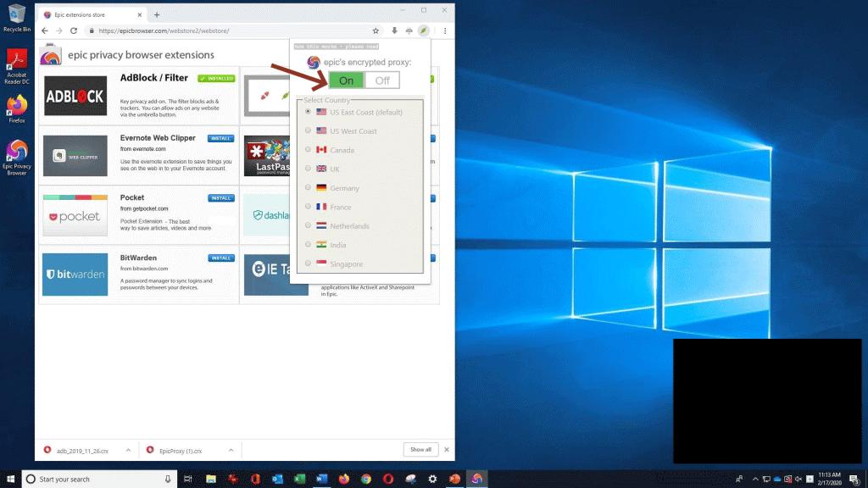Image resolution: width=868 pixels, height=488 pixels.
Task: Open Acrobat Reader DC desktop icon
Action: tap(17, 66)
